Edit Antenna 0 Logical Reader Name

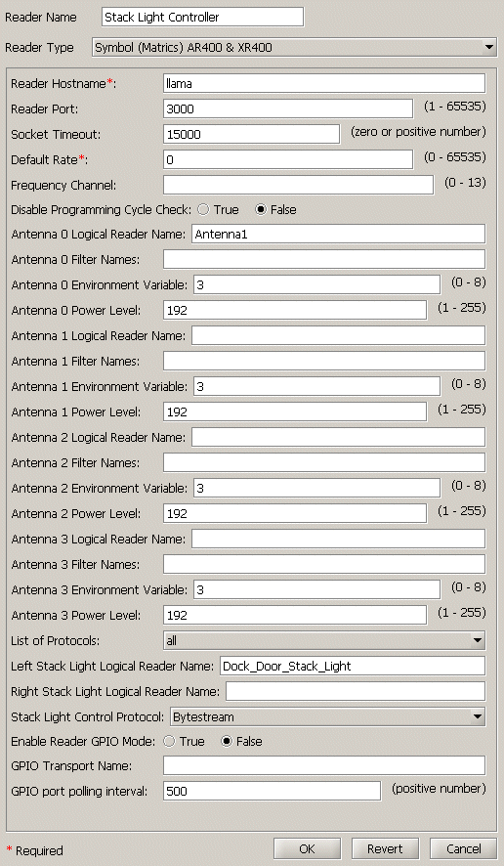click(x=339, y=235)
